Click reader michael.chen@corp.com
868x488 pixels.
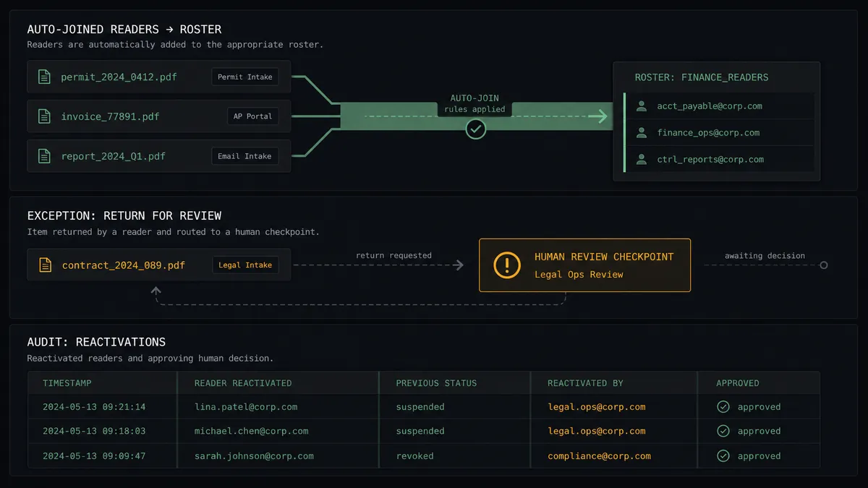click(x=252, y=431)
